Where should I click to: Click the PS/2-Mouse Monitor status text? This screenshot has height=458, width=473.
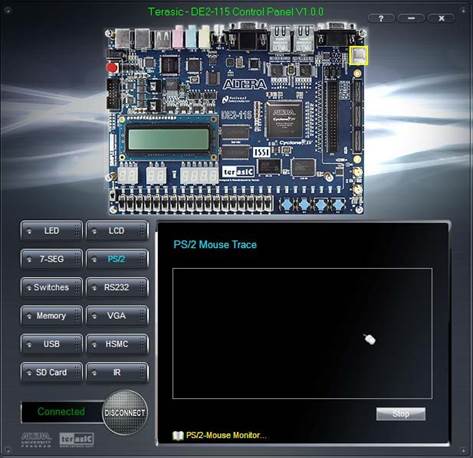coord(226,435)
